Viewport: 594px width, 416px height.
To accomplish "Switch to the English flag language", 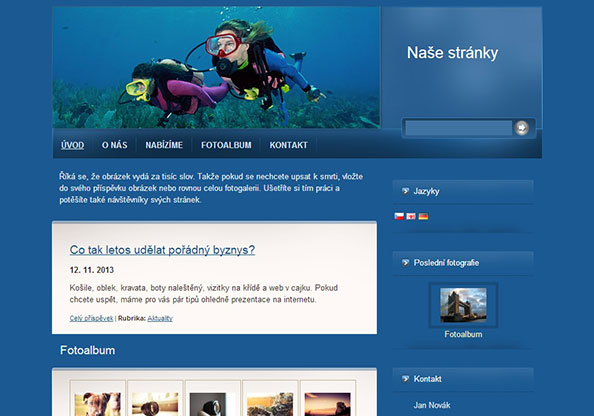I will click(411, 216).
